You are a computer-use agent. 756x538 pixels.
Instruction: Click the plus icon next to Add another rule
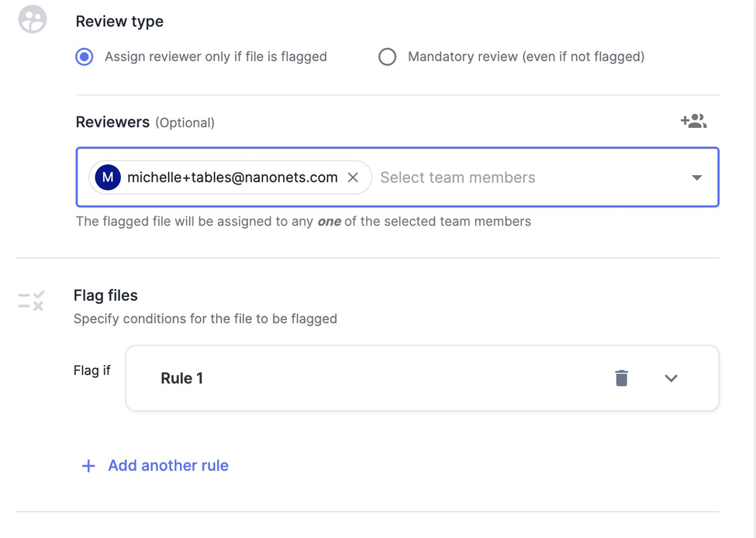pyautogui.click(x=88, y=465)
